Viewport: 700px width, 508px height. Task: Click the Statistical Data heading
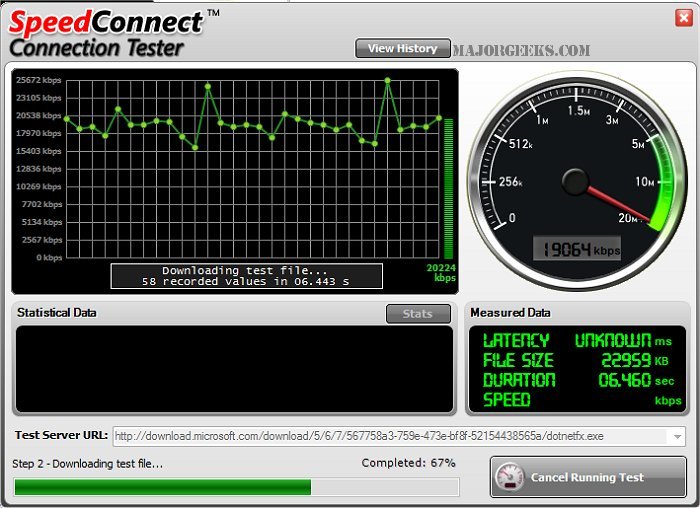click(x=57, y=312)
